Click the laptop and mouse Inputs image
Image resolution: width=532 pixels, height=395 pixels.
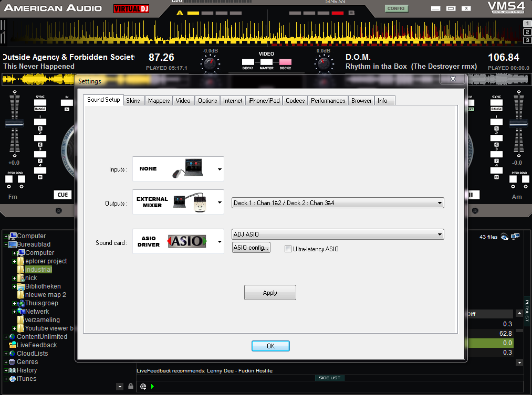pos(188,168)
